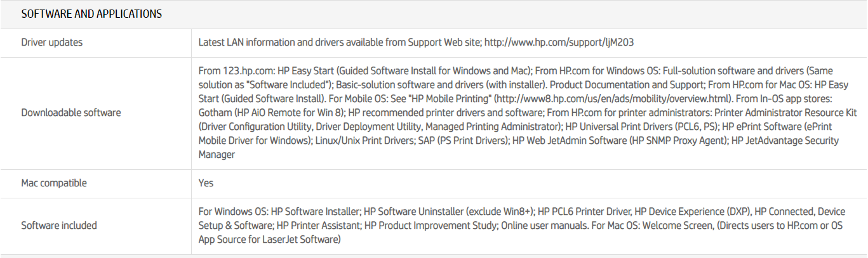Click the Software included row label
The height and width of the screenshot is (258, 868).
pyautogui.click(x=59, y=225)
